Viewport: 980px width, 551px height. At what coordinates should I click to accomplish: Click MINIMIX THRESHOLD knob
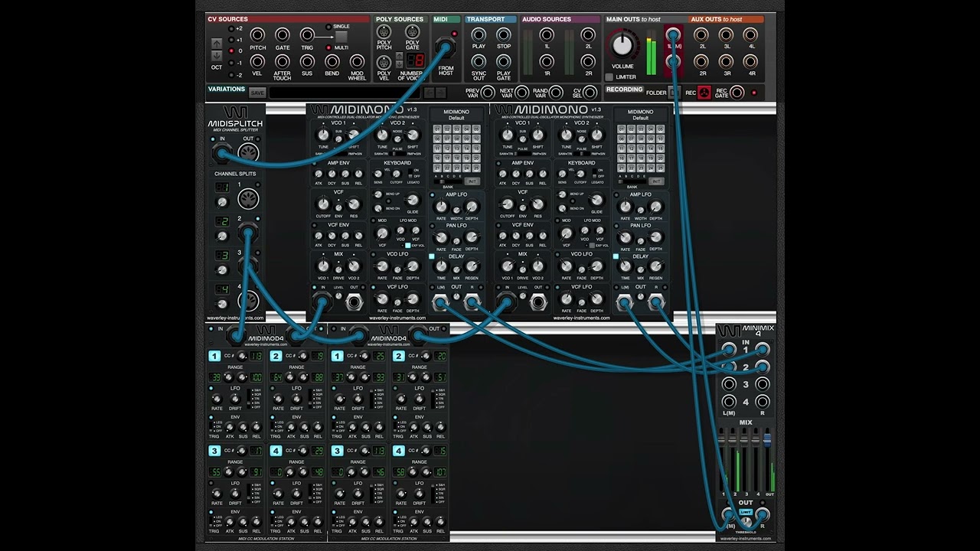point(746,523)
